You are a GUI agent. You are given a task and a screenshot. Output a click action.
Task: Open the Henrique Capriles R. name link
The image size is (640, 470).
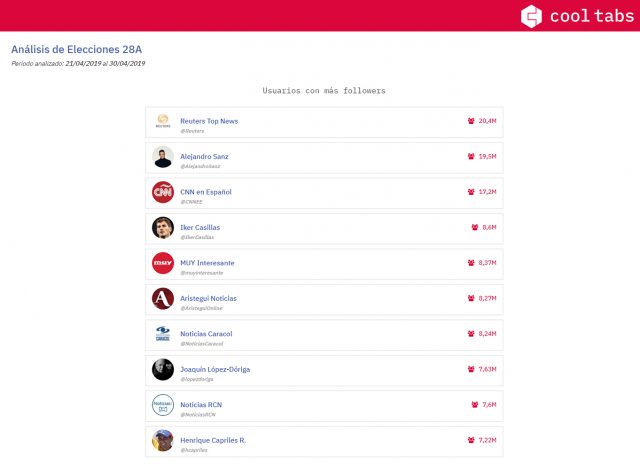213,441
